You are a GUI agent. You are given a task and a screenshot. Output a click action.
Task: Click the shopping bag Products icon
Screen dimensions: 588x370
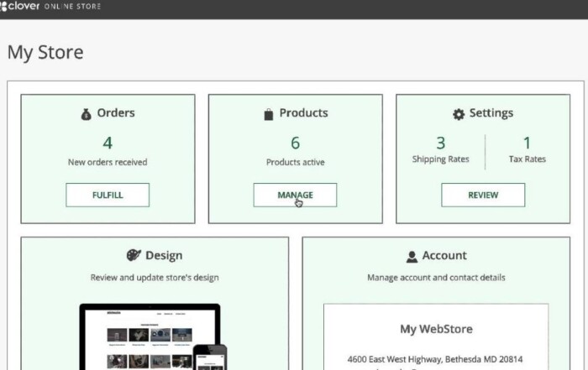(269, 113)
